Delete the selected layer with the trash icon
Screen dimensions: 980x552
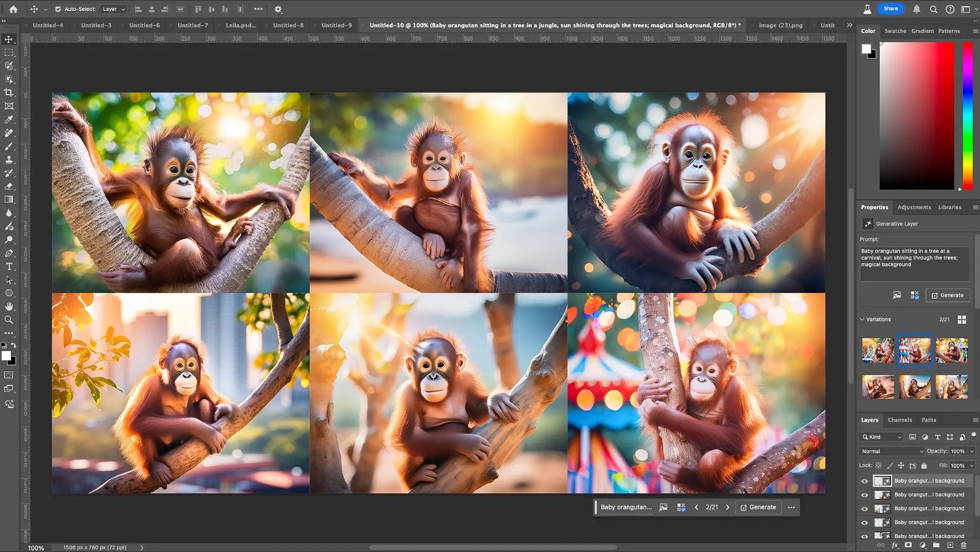tap(962, 545)
